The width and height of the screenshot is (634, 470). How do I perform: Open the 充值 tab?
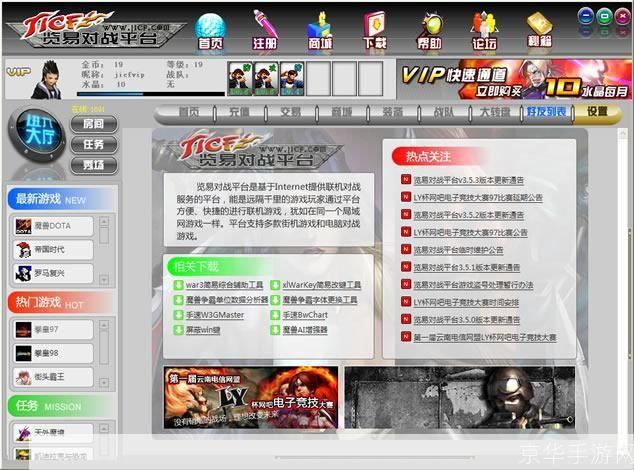239,112
